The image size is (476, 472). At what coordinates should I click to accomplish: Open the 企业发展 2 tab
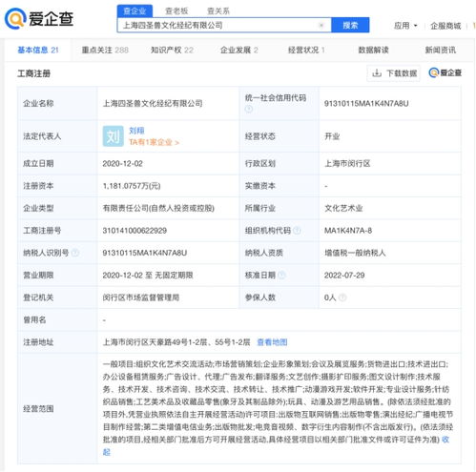click(x=239, y=50)
